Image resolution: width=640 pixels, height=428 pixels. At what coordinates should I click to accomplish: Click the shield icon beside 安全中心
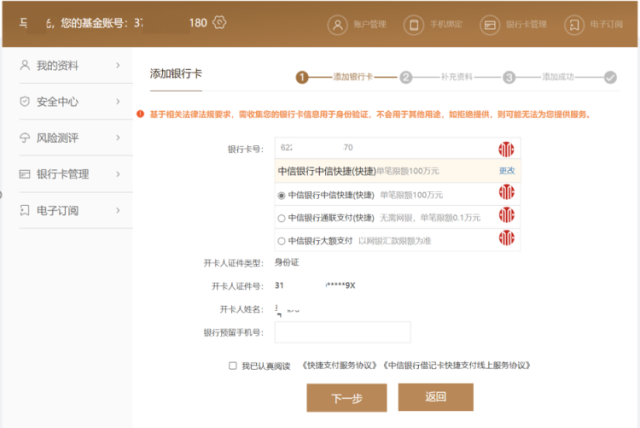(x=25, y=101)
